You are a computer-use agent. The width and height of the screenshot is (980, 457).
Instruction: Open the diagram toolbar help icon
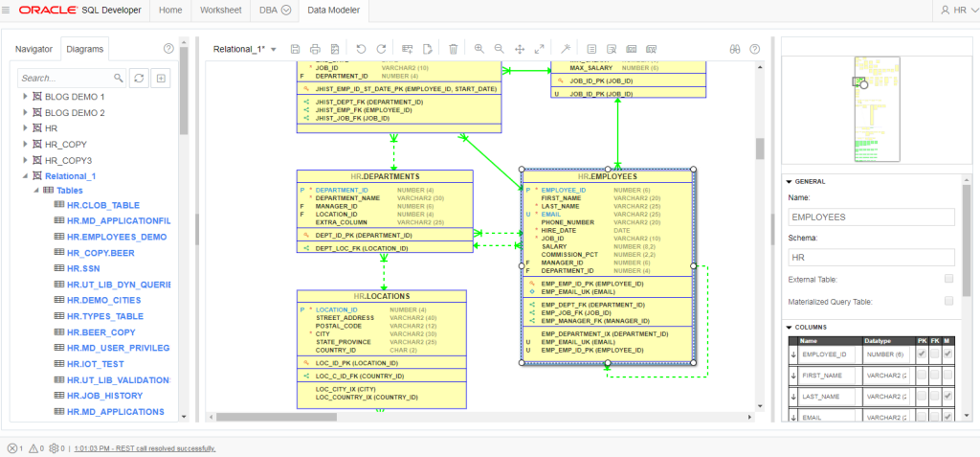pos(755,49)
